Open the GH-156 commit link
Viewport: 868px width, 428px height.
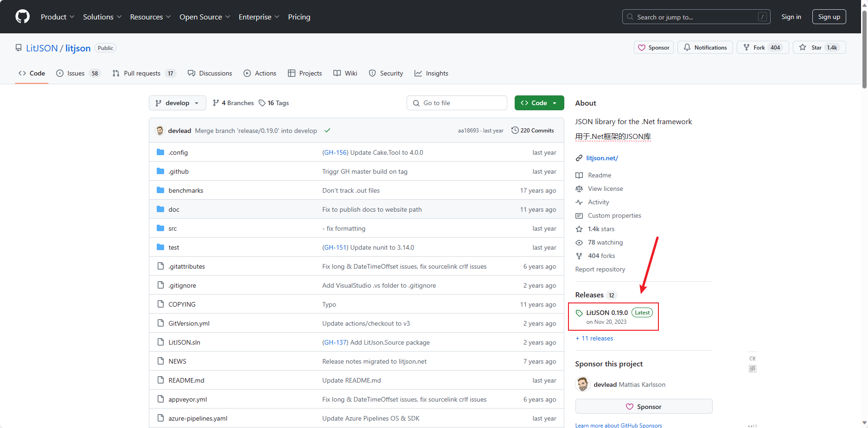pyautogui.click(x=335, y=152)
